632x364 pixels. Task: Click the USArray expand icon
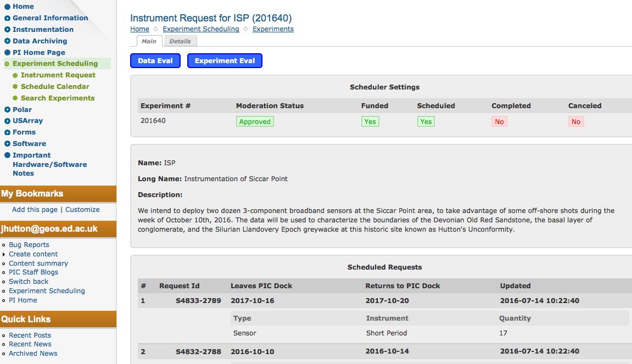(7, 121)
